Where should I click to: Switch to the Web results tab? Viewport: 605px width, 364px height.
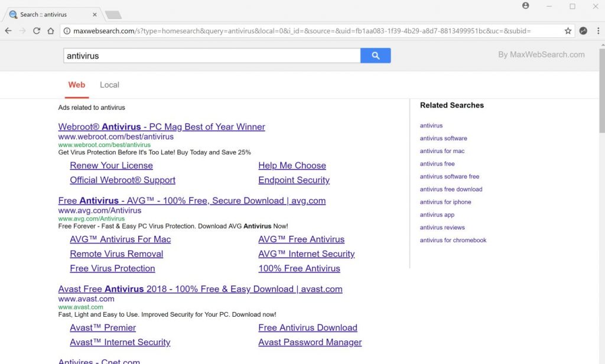(x=77, y=85)
